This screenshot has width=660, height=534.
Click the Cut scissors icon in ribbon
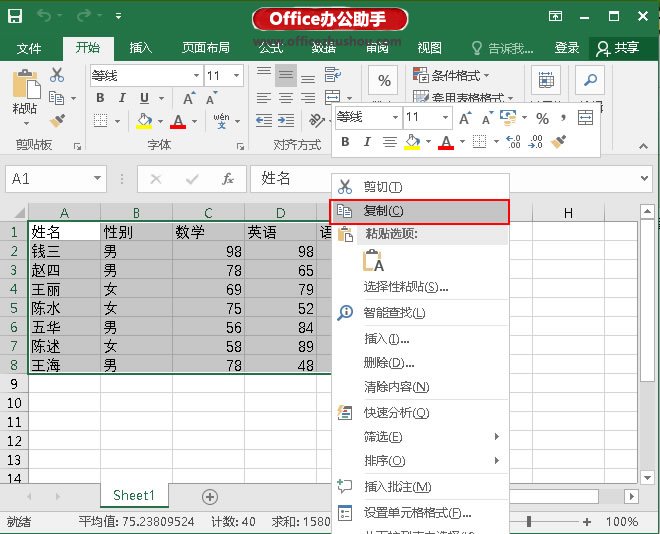[57, 75]
